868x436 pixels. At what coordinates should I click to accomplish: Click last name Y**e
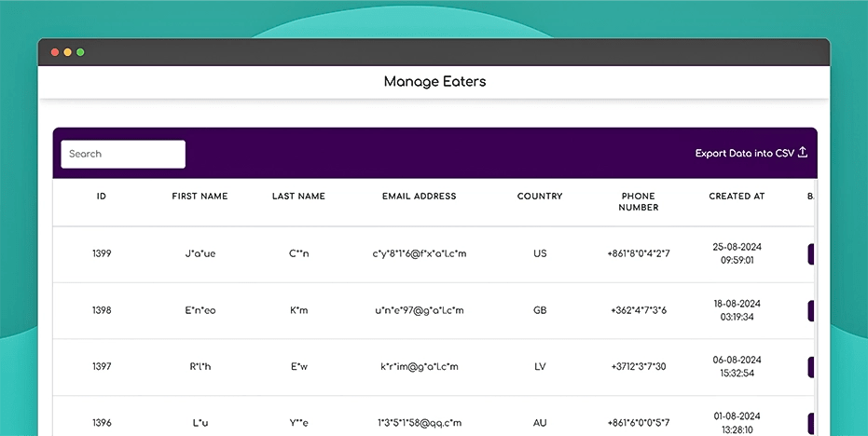click(299, 423)
